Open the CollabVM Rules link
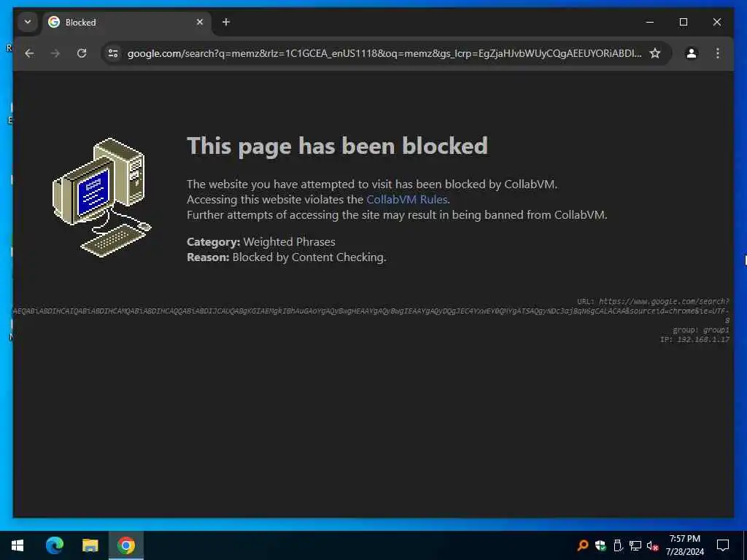 coord(406,200)
